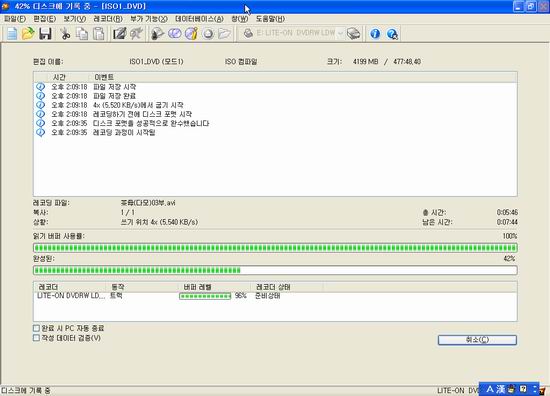Open the 보기(V) menu

click(x=74, y=19)
